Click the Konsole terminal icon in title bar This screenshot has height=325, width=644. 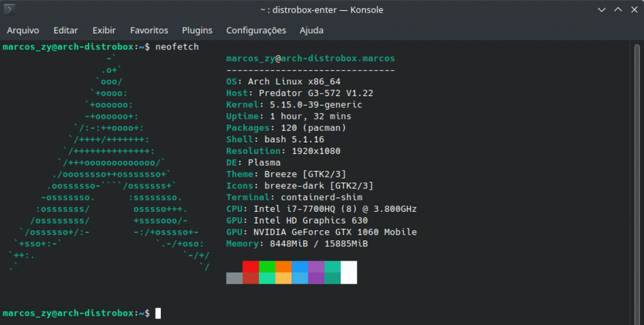(x=9, y=9)
